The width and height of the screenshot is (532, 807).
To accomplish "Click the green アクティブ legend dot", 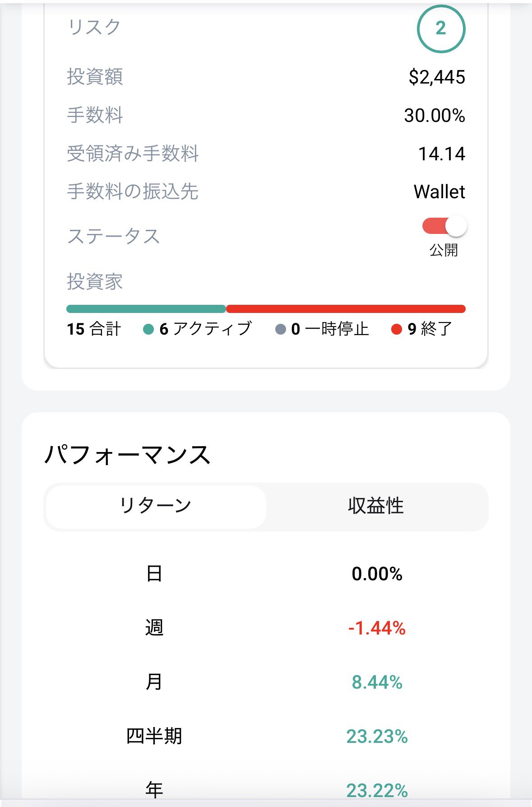I will click(x=148, y=329).
